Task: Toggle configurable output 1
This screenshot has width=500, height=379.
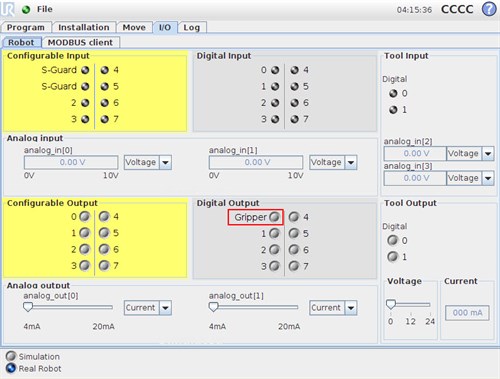Action: pyautogui.click(x=85, y=233)
